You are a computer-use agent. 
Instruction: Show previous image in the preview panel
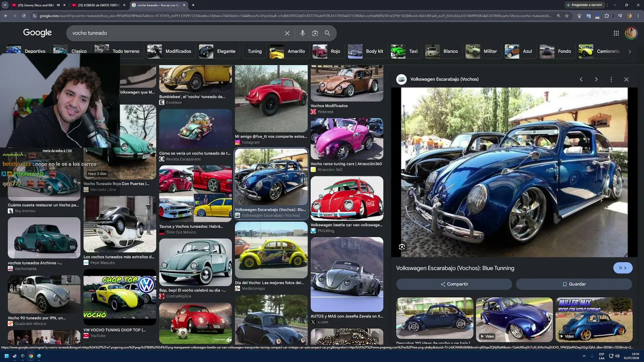[x=581, y=79]
